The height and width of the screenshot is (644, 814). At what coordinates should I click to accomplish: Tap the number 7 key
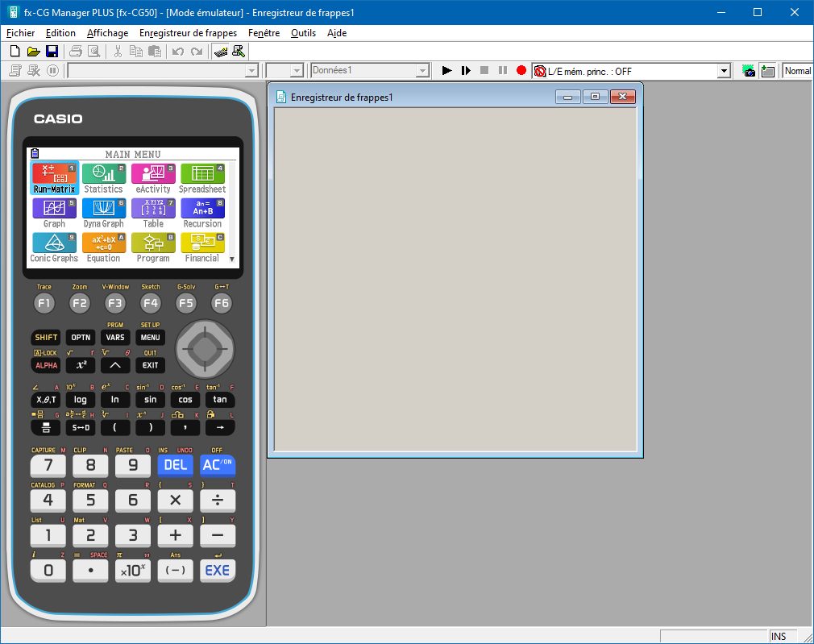tap(48, 465)
